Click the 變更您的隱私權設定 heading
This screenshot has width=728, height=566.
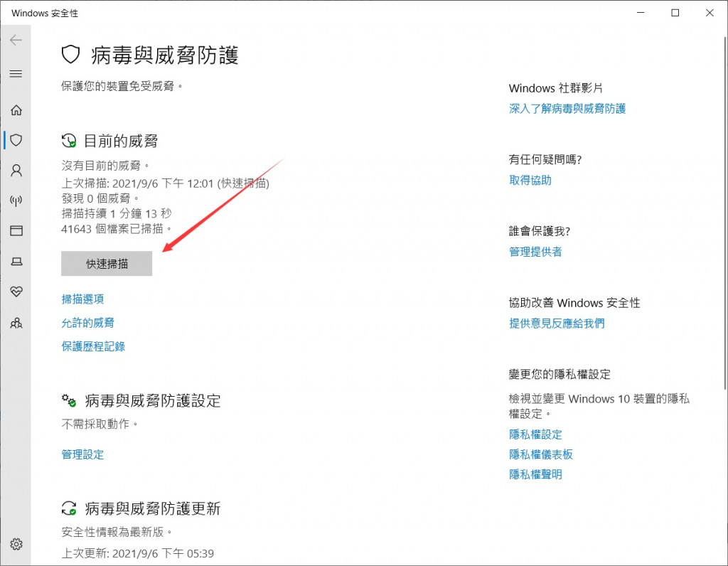[560, 374]
